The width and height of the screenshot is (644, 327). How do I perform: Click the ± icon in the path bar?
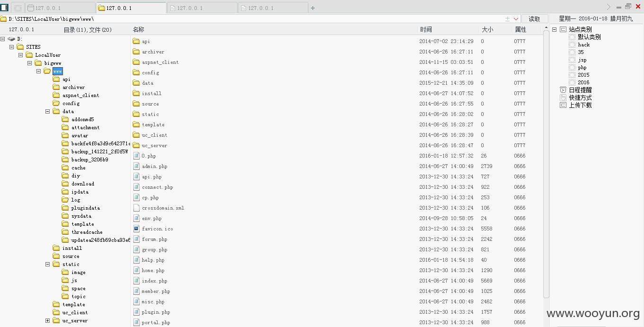coord(507,19)
